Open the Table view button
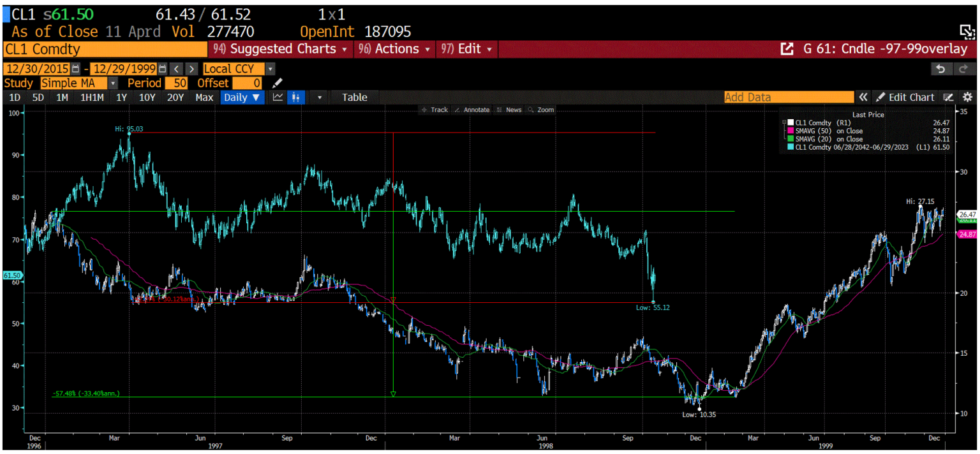 click(x=354, y=97)
